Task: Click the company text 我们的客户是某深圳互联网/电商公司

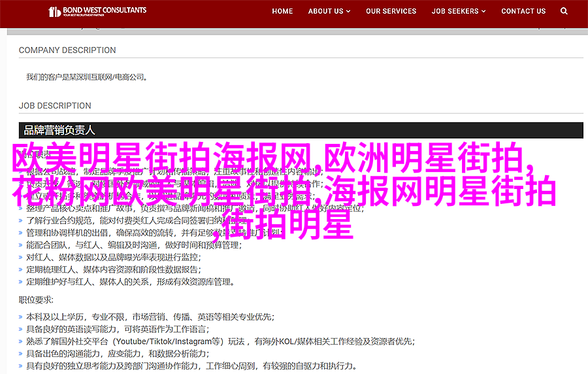Action: point(87,77)
